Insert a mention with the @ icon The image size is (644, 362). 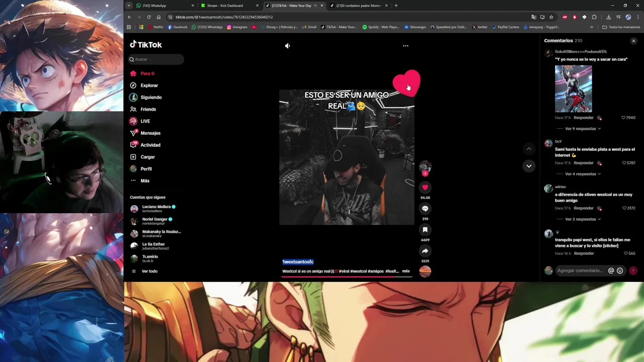tap(611, 270)
